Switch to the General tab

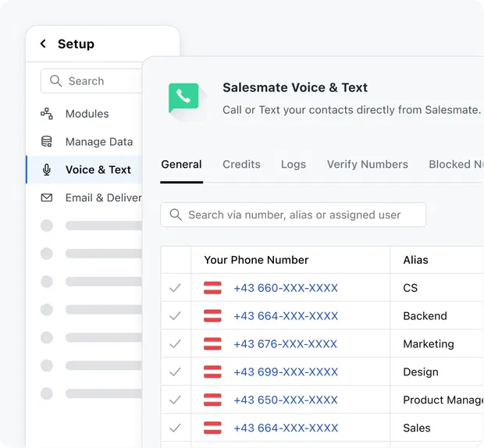point(181,164)
